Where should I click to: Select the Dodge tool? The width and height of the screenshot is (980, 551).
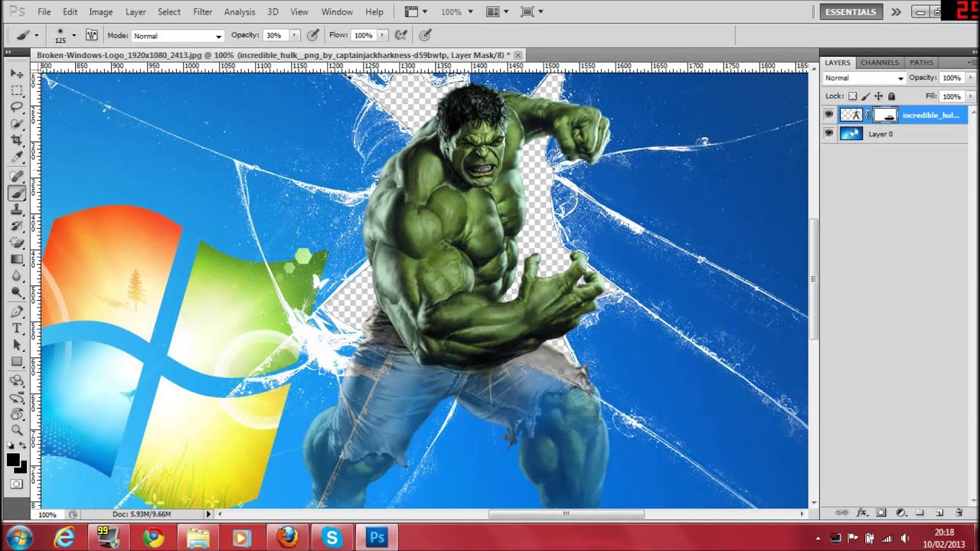click(16, 293)
